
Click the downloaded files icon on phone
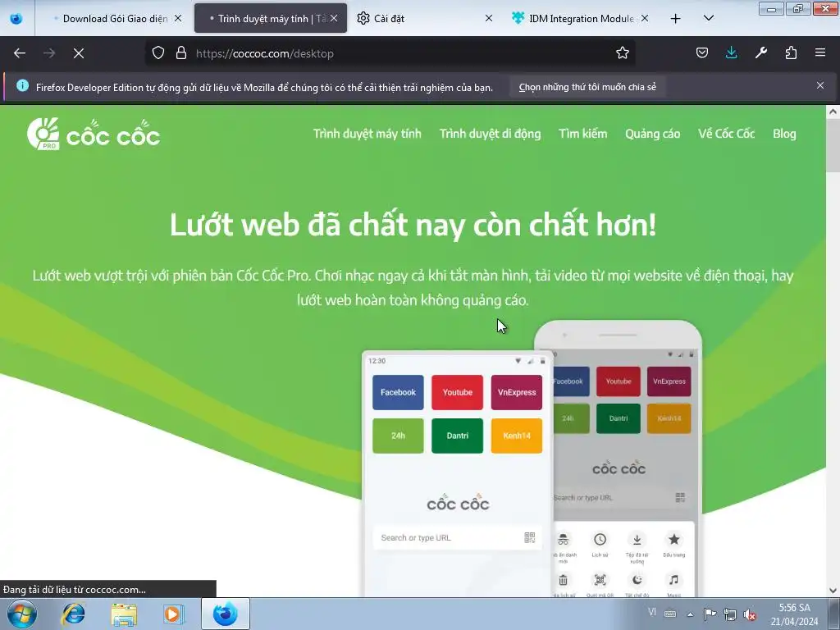pos(637,540)
